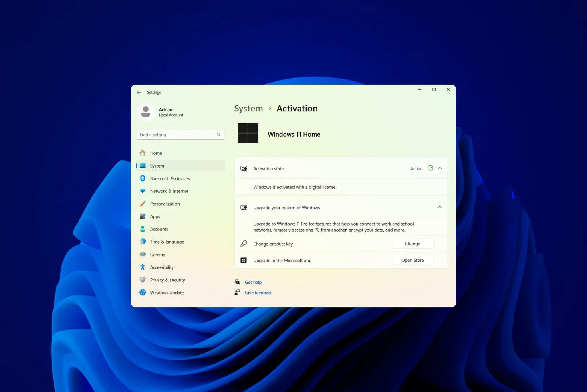Collapse Upgrade your edition section chevron
Image resolution: width=587 pixels, height=392 pixels.
[x=440, y=207]
